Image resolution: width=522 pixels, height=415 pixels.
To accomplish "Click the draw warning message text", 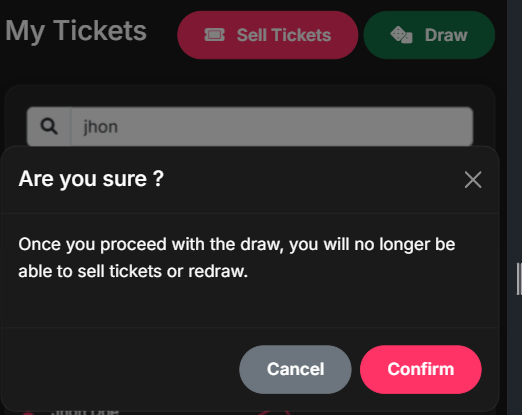I will (x=237, y=258).
